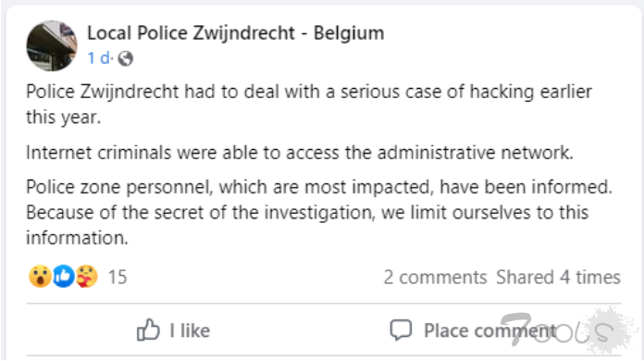Screen dimensions: 644x361
Task: Click the thumbs-up outline icon
Action: click(x=148, y=330)
